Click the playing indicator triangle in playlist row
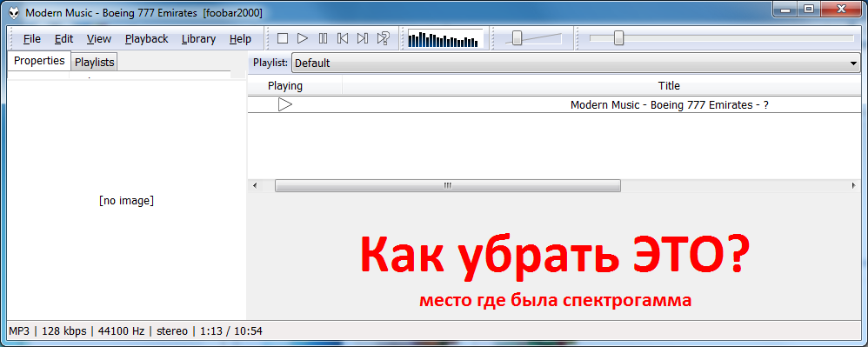This screenshot has width=868, height=347. [x=285, y=104]
